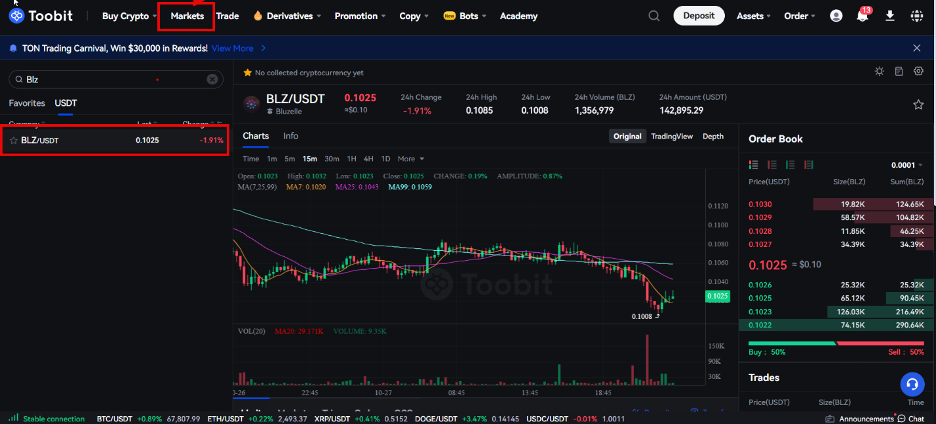936x424 pixels.
Task: Toggle star next to BLZ/USDT list row
Action: point(13,140)
